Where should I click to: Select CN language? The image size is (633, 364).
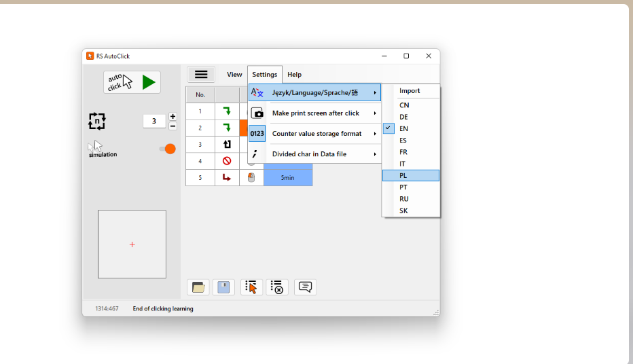(x=411, y=105)
